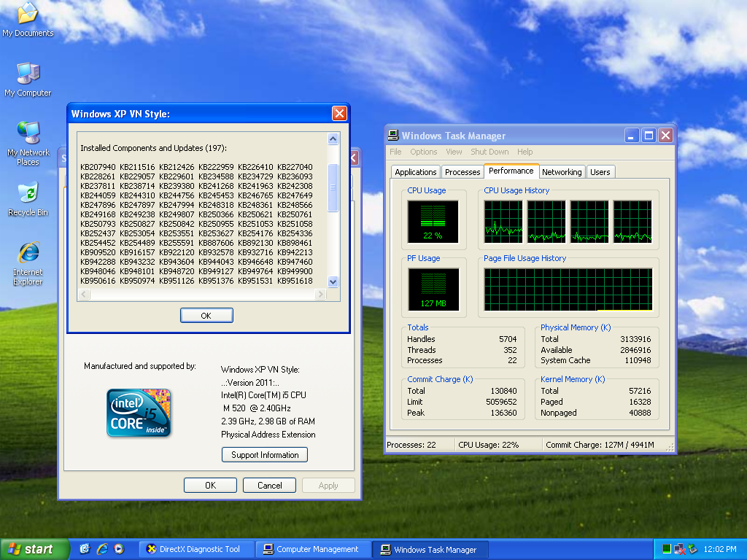Click the taskbar clock showing 12:02 PM
Viewport: 747px width, 560px height.
(720, 549)
